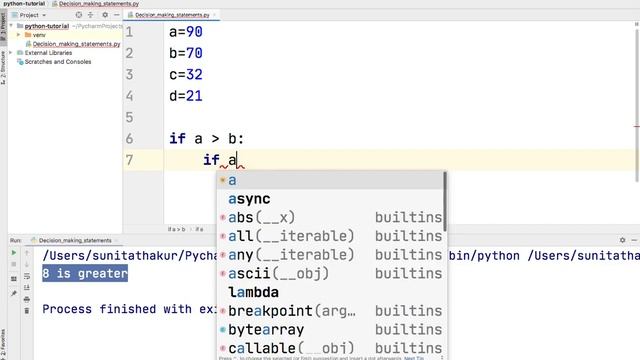The image size is (640, 360).
Task: Click code line 'if a > b:'
Action: (207, 139)
